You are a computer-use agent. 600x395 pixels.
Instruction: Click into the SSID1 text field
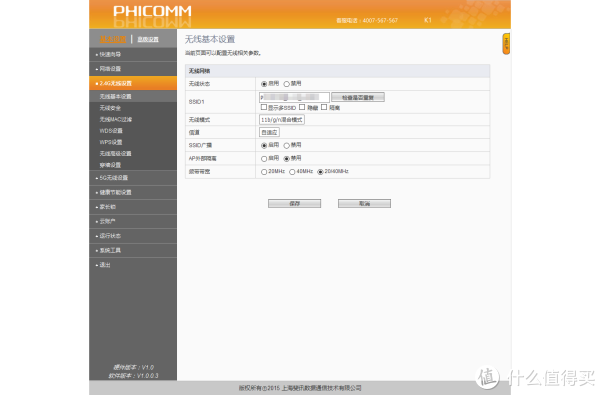coord(294,98)
